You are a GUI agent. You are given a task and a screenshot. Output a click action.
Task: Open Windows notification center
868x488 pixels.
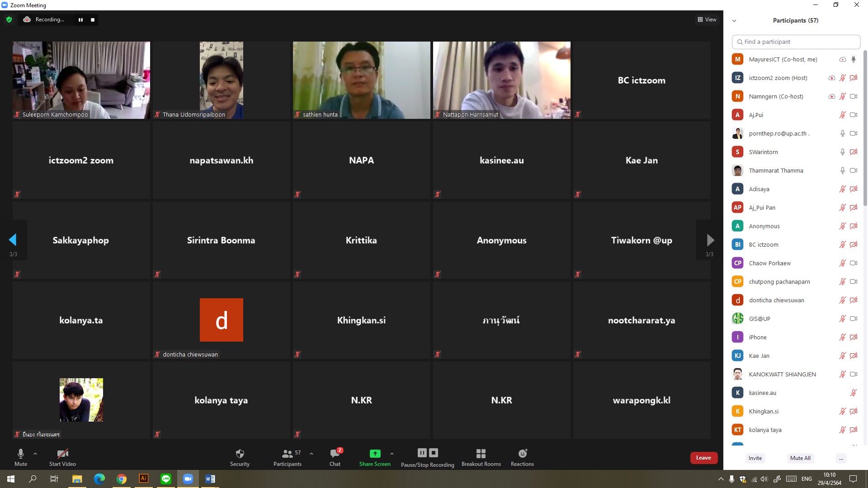point(853,479)
